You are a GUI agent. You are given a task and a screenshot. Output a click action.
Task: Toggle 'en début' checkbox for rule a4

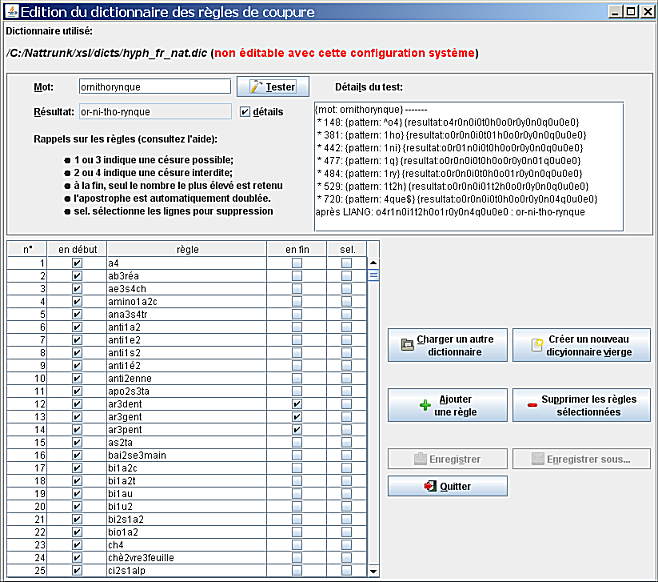[77, 263]
